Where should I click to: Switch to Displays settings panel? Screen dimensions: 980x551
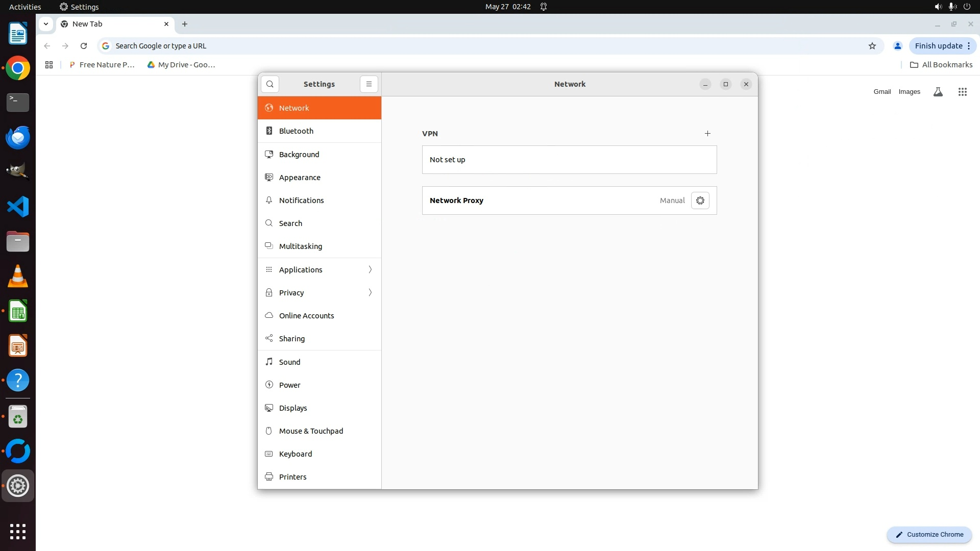tap(293, 408)
